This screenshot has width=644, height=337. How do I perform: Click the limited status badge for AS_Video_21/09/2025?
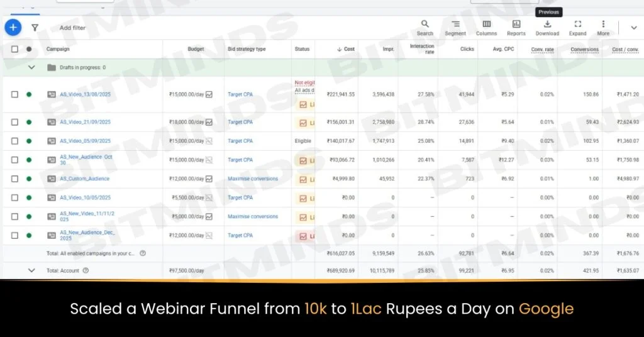305,123
